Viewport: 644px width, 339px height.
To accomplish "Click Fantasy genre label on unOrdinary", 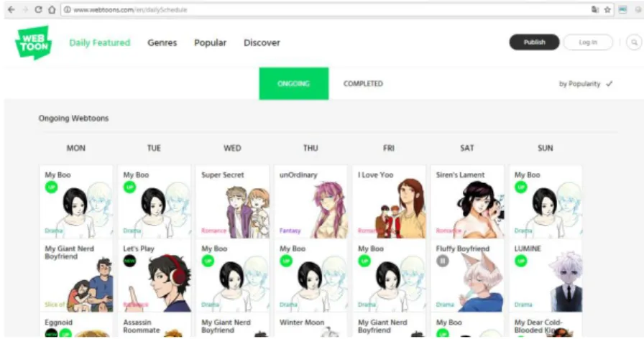I will click(x=290, y=231).
